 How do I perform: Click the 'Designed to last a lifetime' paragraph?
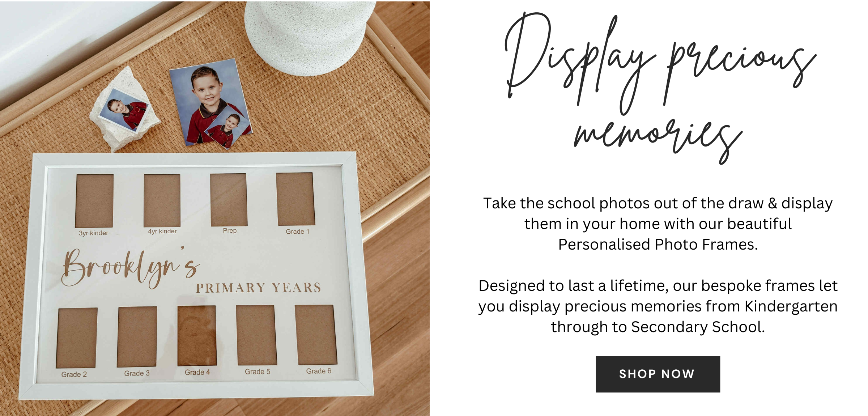658,306
